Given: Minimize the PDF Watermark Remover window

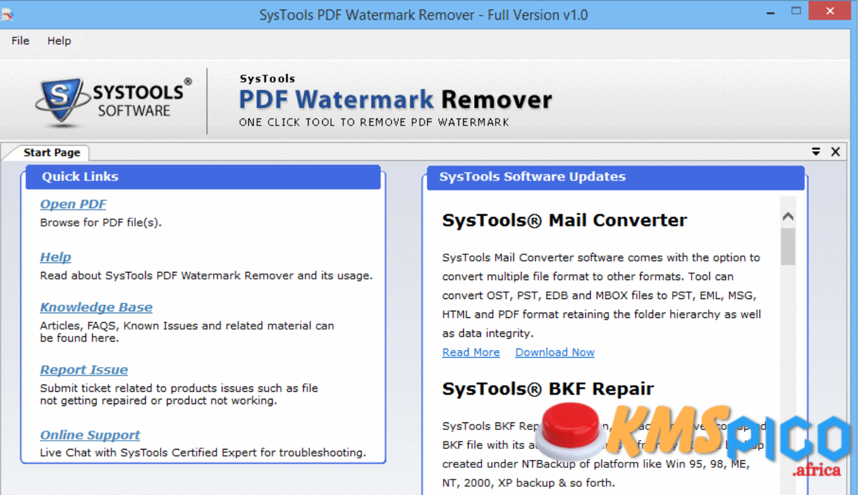Looking at the screenshot, I should click(772, 12).
